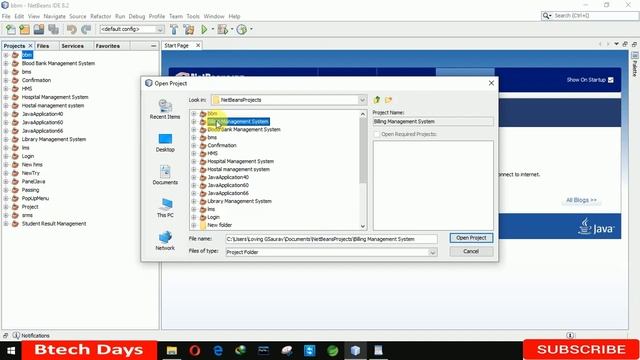Click the All Blogs link
Screen dimensions: 640x360
pyautogui.click(x=581, y=200)
